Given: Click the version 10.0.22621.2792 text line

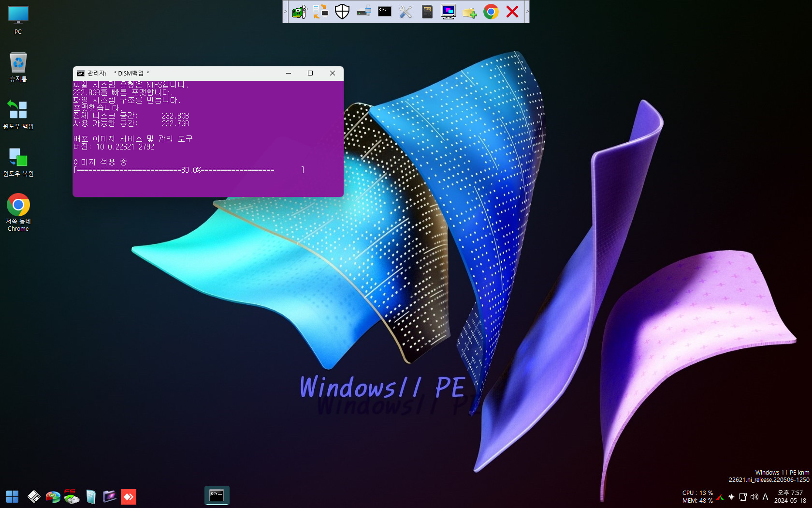Looking at the screenshot, I should click(x=114, y=147).
